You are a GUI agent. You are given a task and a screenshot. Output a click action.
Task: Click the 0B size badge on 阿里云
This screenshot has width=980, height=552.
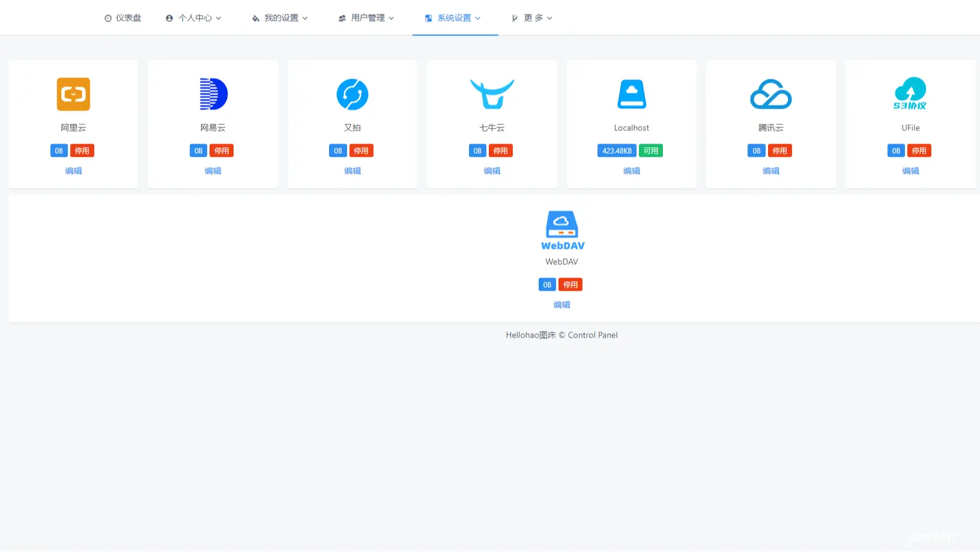59,151
